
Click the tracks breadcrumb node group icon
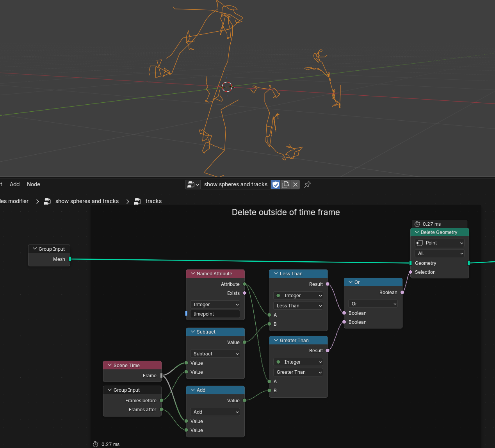[137, 202]
